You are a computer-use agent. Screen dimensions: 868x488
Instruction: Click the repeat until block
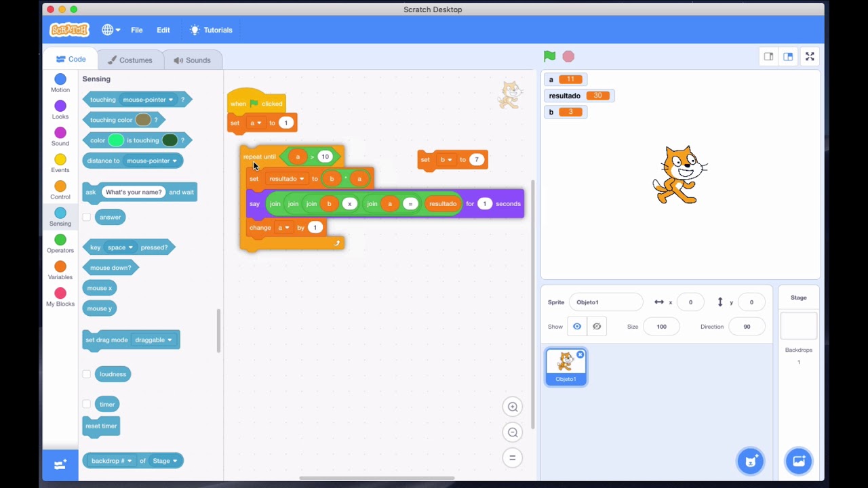[258, 157]
